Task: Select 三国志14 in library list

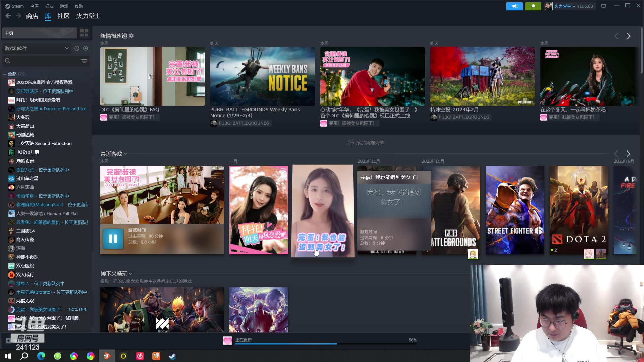Action: tap(25, 231)
